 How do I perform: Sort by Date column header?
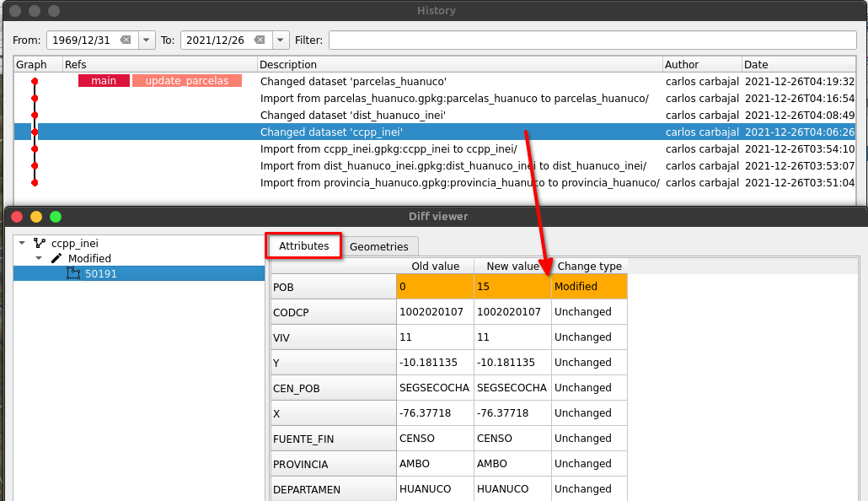point(799,64)
